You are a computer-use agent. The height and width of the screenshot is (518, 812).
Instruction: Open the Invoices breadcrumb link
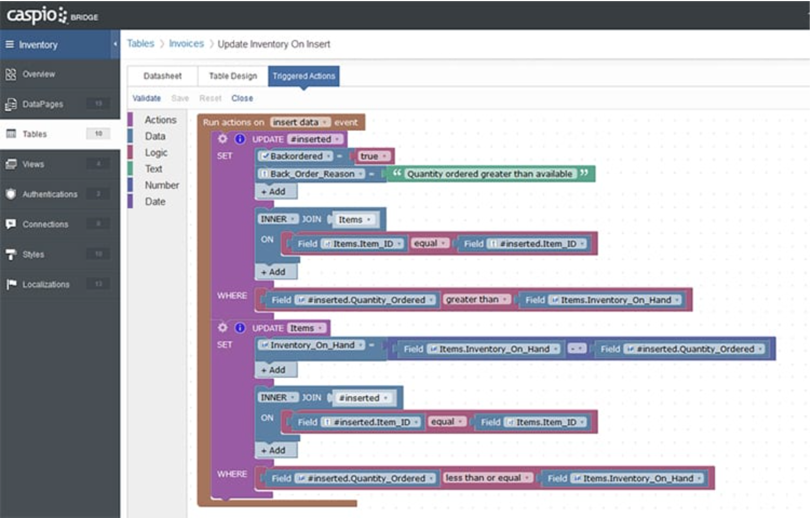pyautogui.click(x=185, y=44)
